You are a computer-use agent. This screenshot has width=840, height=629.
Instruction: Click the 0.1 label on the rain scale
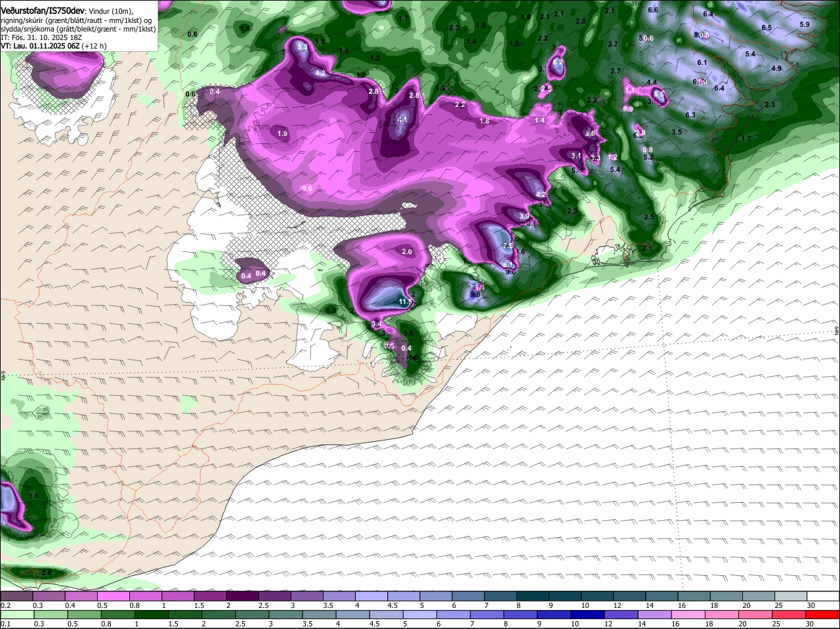(x=5, y=624)
